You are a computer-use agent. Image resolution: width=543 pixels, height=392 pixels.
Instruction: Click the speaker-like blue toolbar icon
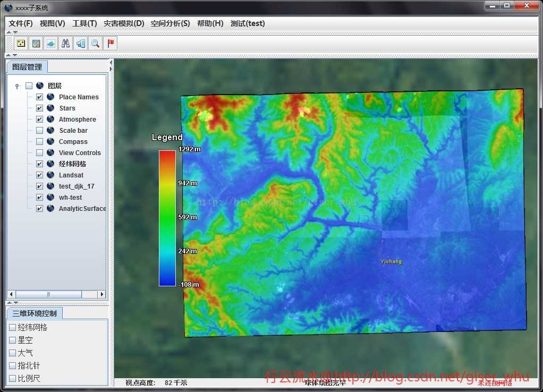click(x=81, y=44)
